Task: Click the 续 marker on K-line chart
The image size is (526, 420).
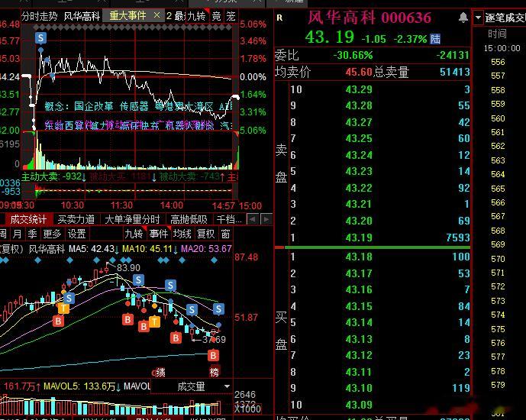Action: [x=160, y=372]
